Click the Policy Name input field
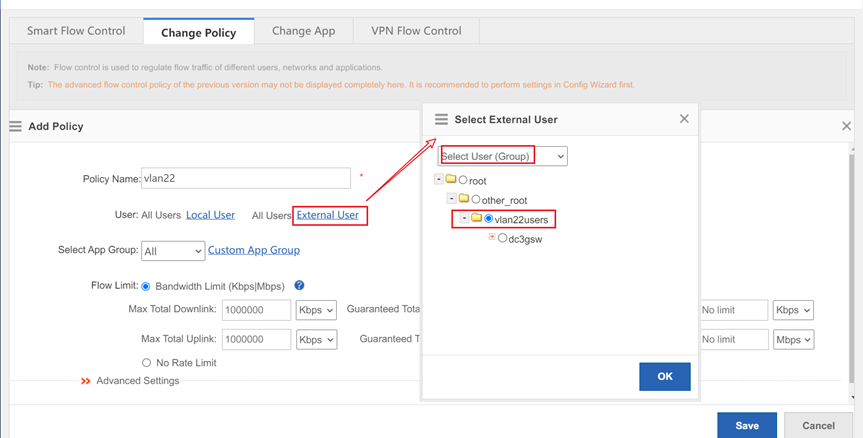The width and height of the screenshot is (863, 438). pyautogui.click(x=245, y=178)
